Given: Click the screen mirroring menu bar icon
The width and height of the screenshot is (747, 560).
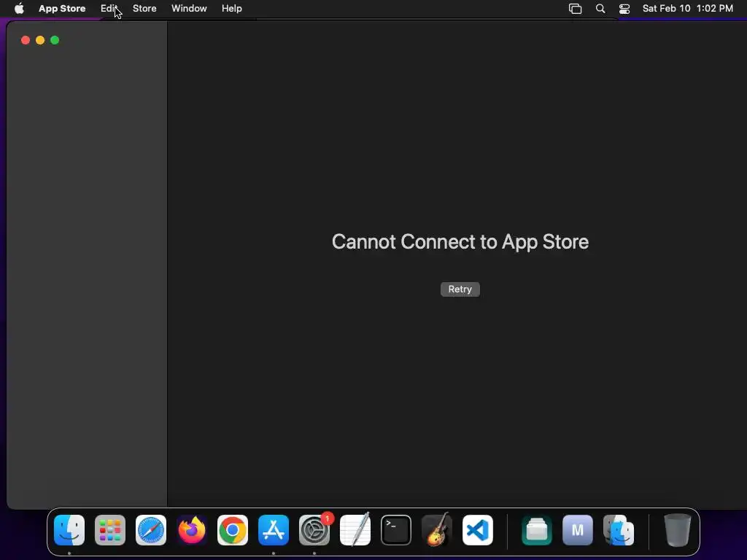Looking at the screenshot, I should 575,9.
